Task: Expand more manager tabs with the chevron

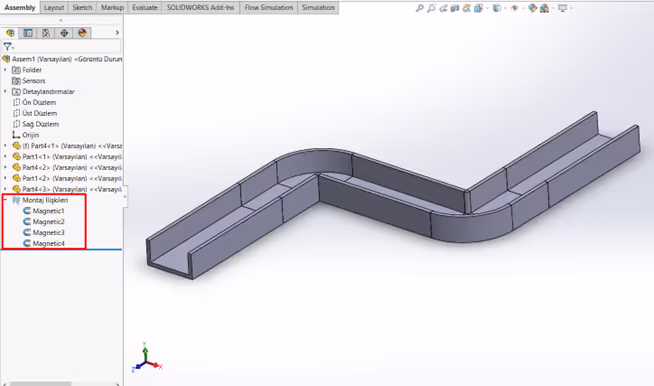Action: (x=117, y=33)
